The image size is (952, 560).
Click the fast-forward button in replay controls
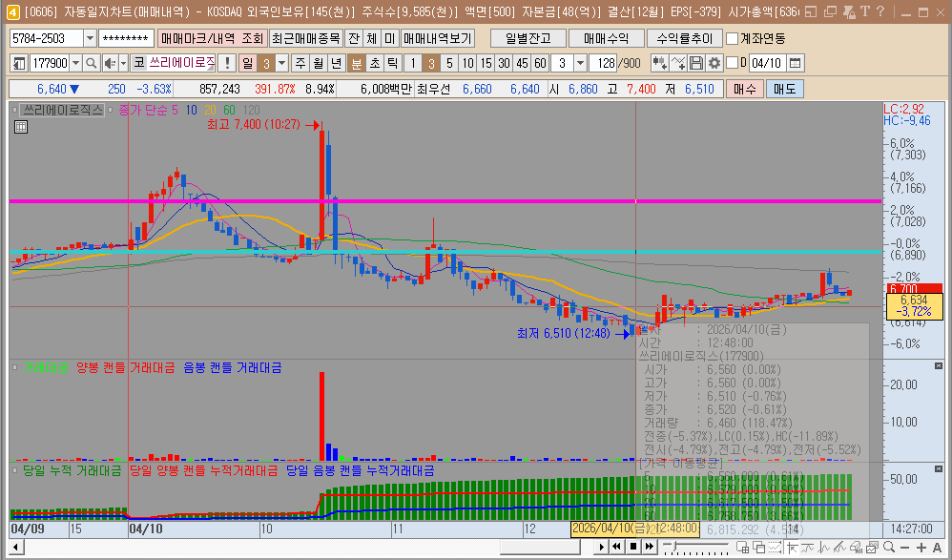pyautogui.click(x=649, y=547)
